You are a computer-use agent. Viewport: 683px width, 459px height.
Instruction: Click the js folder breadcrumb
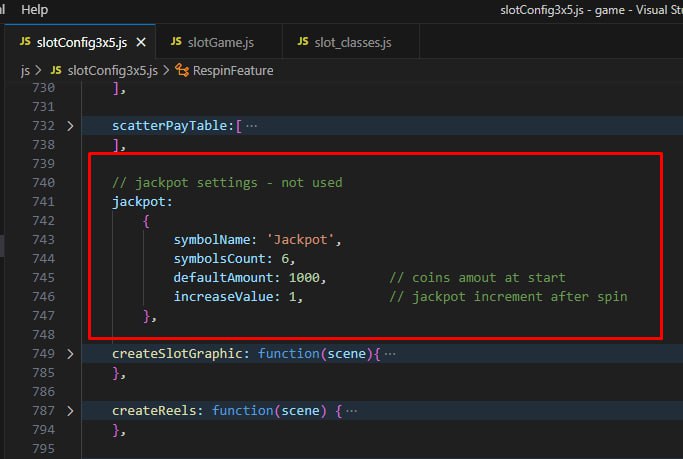(x=25, y=71)
